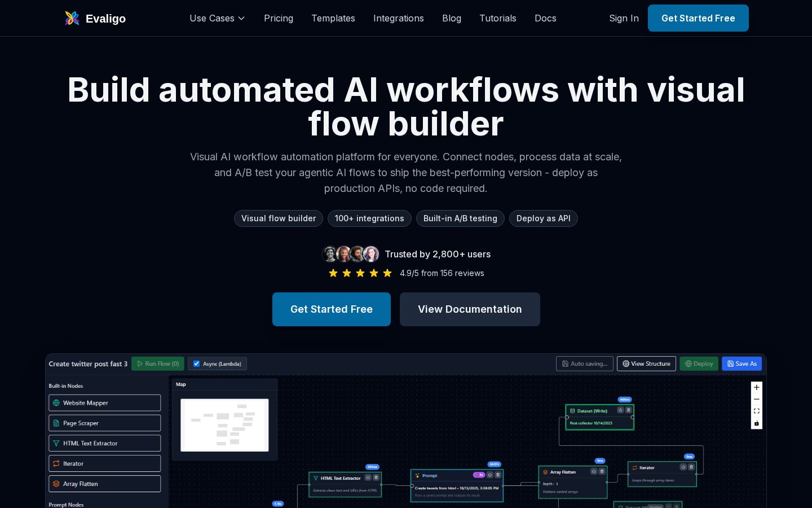The width and height of the screenshot is (812, 508).
Task: Open the Docs nav link
Action: (x=545, y=18)
